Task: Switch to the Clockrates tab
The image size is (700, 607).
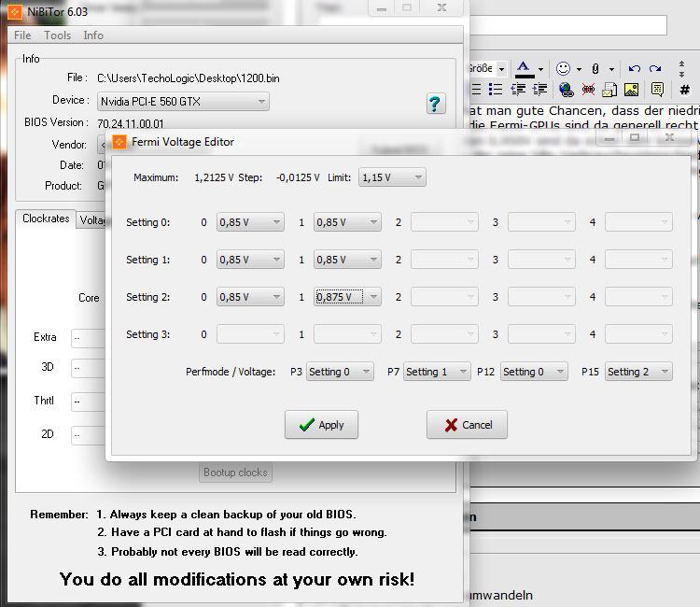Action: point(46,219)
